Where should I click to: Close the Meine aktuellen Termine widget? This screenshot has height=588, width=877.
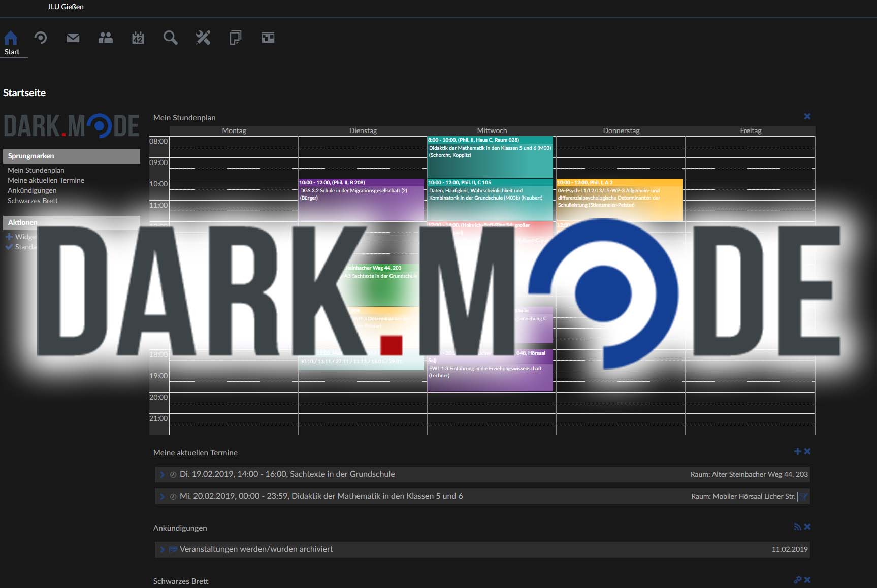point(807,451)
